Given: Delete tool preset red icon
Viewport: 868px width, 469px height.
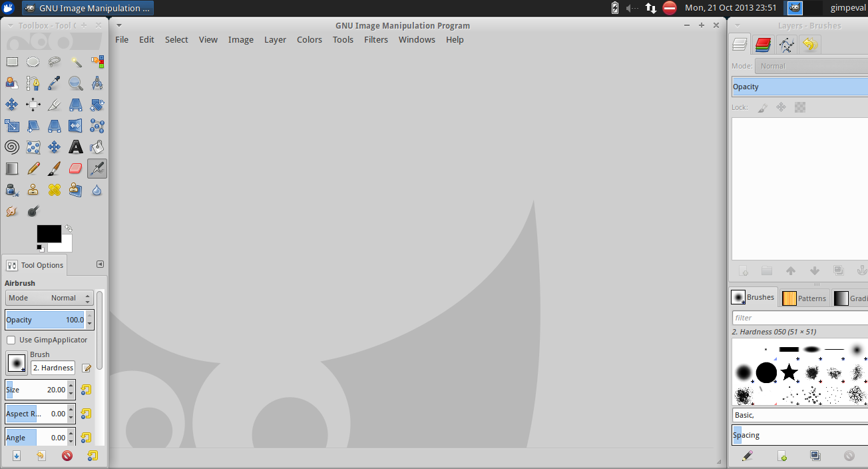Looking at the screenshot, I should coord(67,456).
